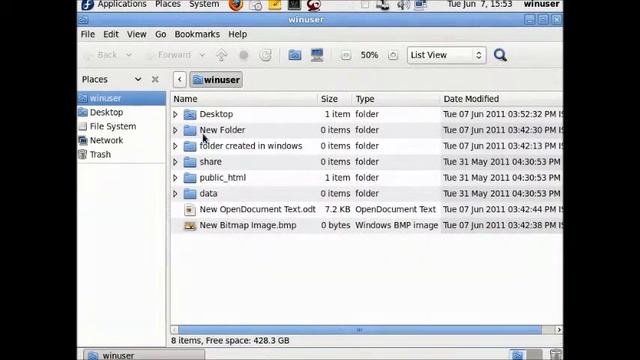This screenshot has height=360, width=640.
Task: Click the scrollbar right arrow
Action: coord(559,330)
